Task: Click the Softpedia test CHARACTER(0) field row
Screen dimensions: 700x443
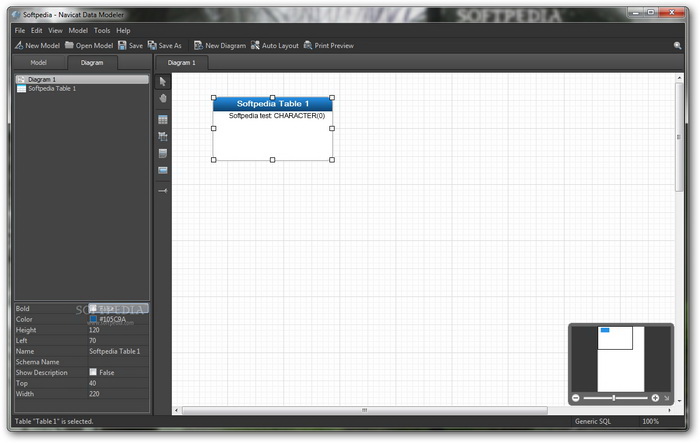Action: pos(277,116)
